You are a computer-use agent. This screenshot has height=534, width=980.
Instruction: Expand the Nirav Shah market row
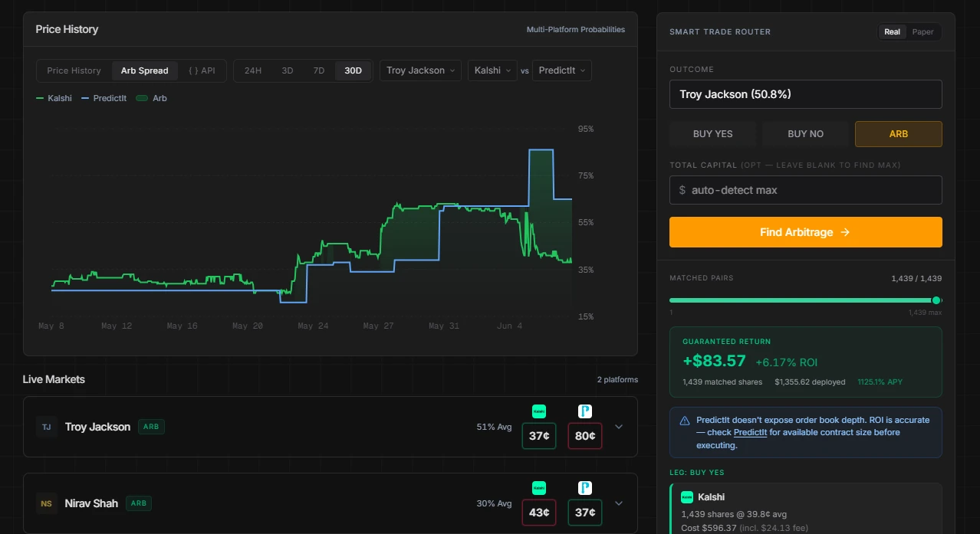click(619, 503)
